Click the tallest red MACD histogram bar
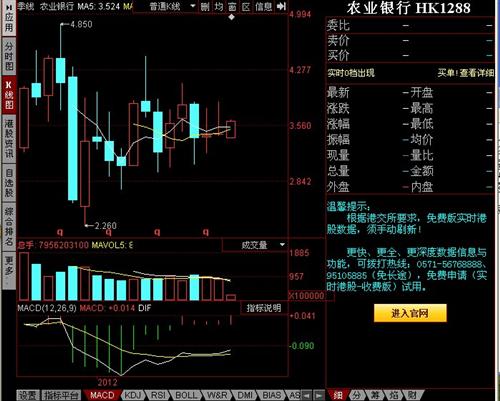The height and width of the screenshot is (401, 500). [x=231, y=320]
